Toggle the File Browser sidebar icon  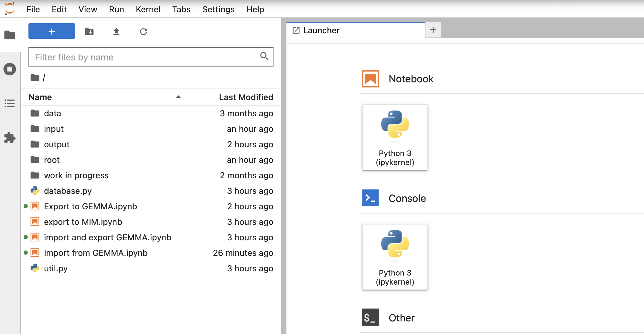pyautogui.click(x=10, y=35)
